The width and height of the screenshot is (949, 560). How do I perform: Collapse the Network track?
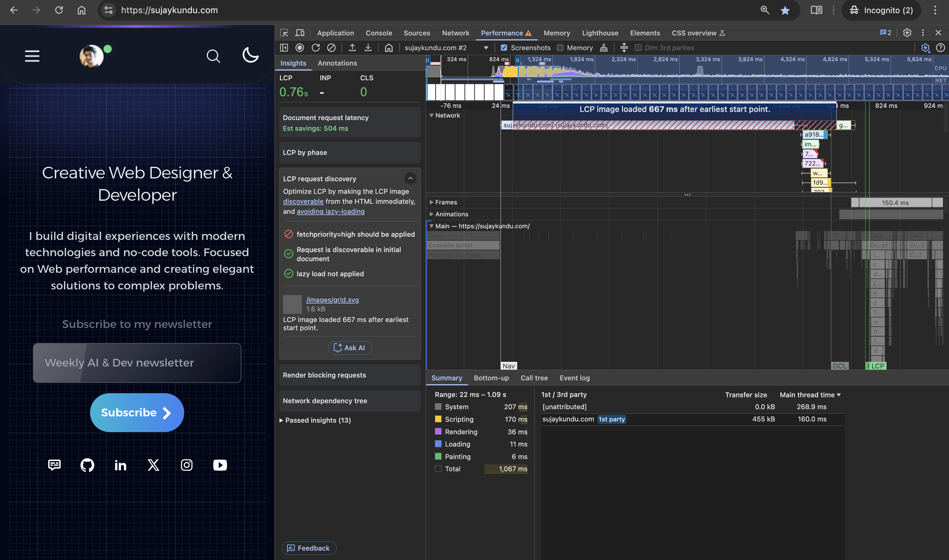click(431, 115)
